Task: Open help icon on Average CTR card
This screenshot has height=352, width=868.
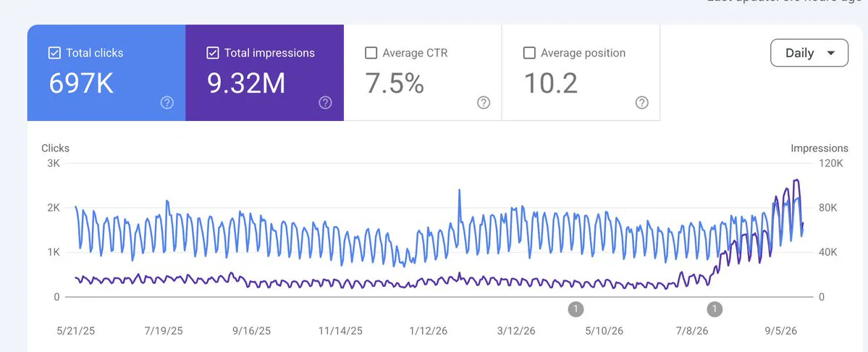Action: (x=484, y=102)
